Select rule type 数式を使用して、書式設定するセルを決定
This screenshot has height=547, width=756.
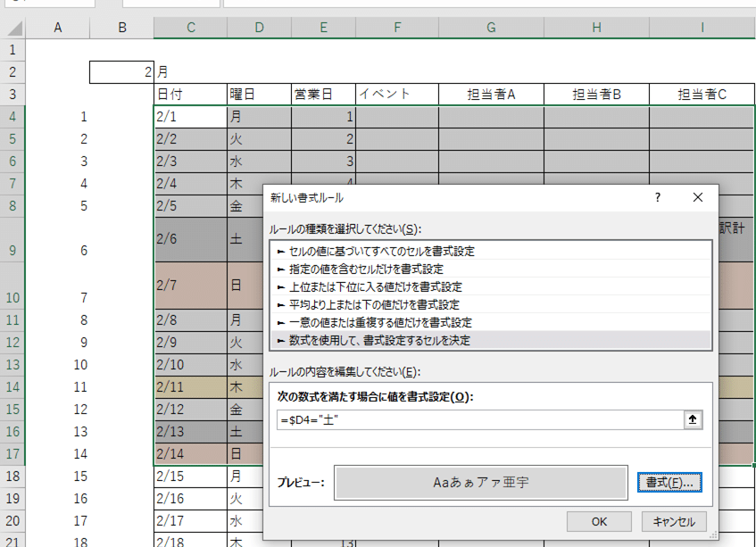(491, 340)
